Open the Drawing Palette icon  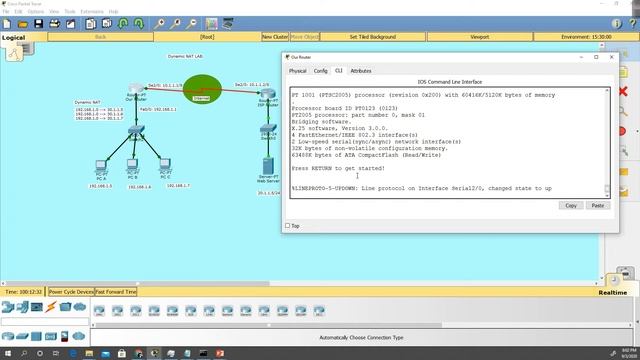click(211, 24)
